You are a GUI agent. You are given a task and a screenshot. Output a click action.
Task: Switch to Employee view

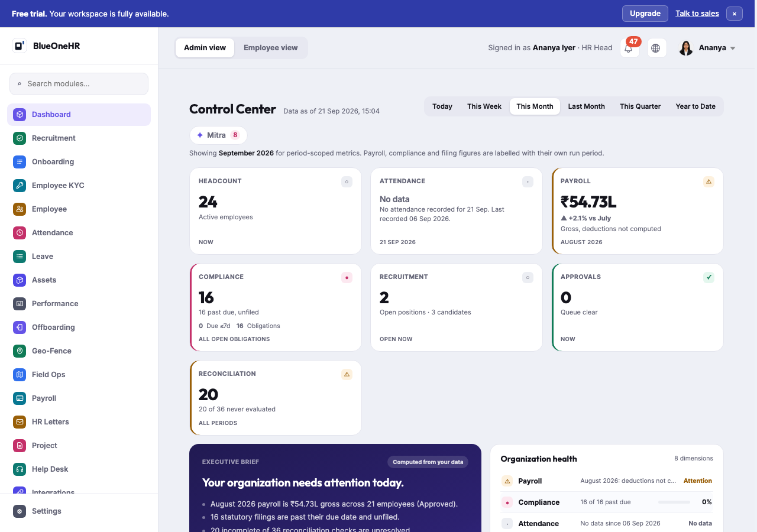[x=271, y=48]
